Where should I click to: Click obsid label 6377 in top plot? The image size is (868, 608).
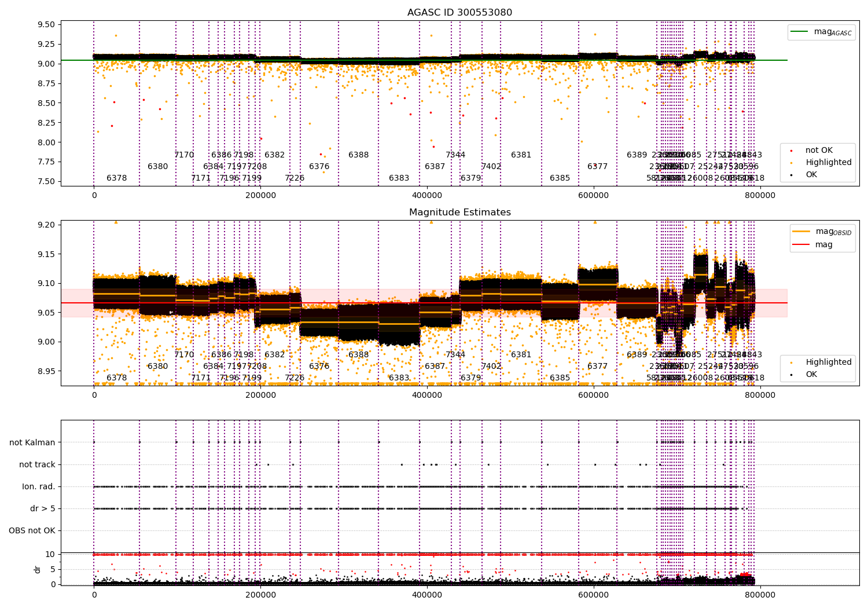598,167
